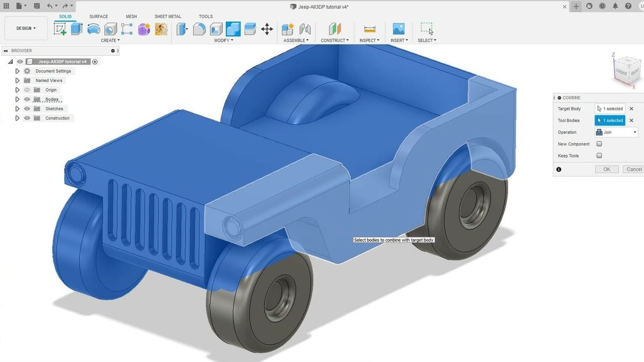Enable the Keep Tools checkbox
The height and width of the screenshot is (362, 644).
tap(599, 156)
